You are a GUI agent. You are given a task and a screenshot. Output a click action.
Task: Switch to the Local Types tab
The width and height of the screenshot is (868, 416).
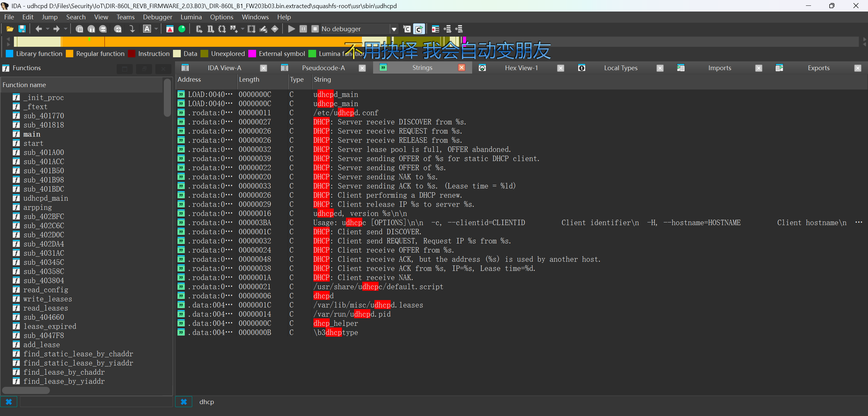[621, 68]
